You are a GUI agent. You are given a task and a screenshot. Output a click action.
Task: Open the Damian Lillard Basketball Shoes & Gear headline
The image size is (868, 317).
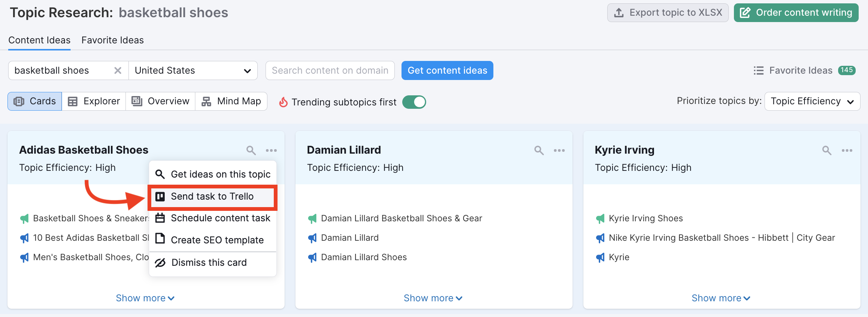click(402, 218)
